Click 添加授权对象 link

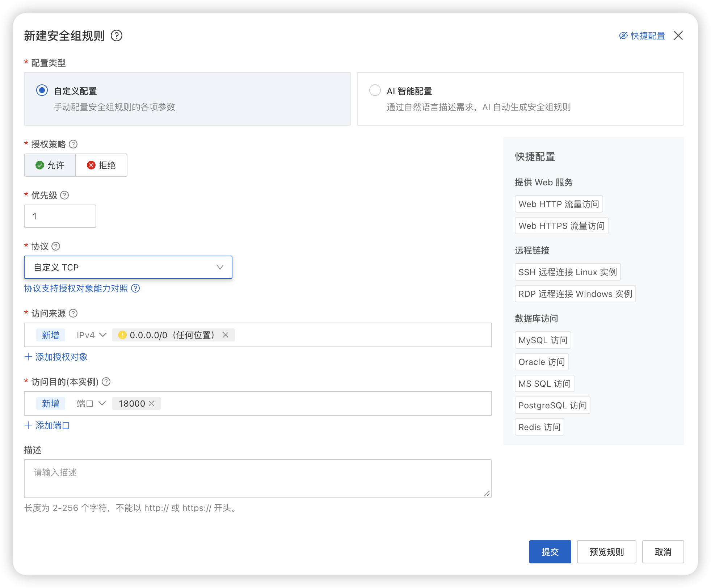point(56,357)
